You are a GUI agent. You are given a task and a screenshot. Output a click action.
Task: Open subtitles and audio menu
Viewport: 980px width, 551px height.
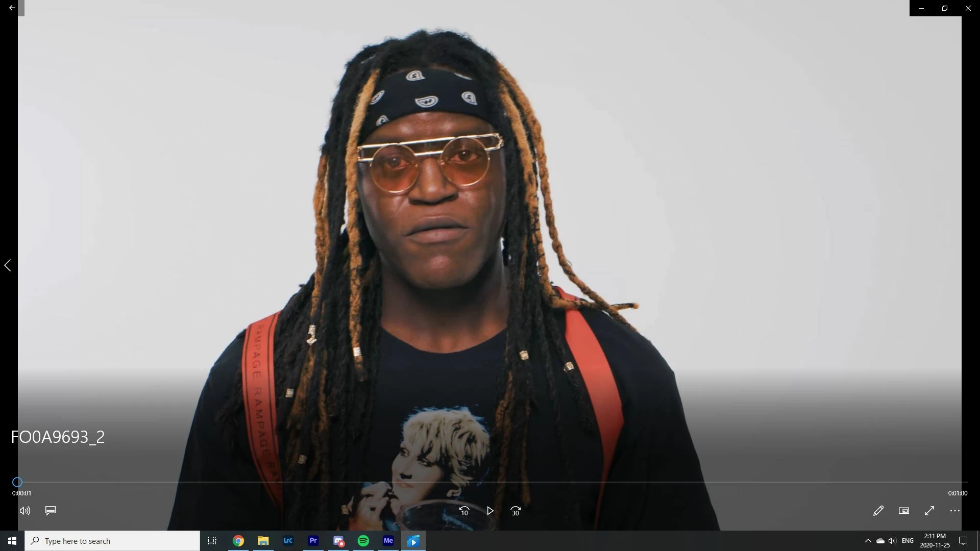(51, 511)
